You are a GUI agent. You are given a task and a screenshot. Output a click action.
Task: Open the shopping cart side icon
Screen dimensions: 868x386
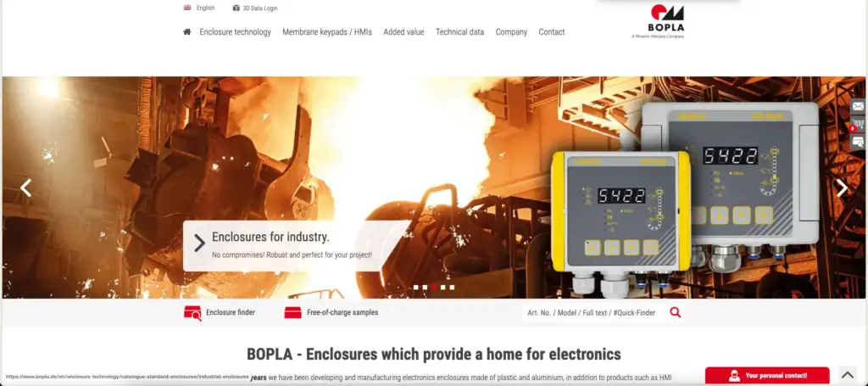pos(858,124)
